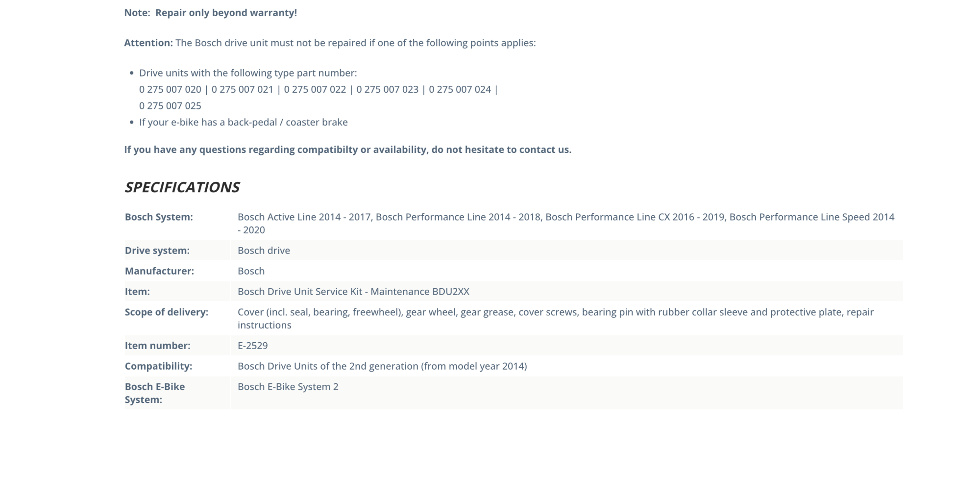Image resolution: width=980 pixels, height=479 pixels.
Task: Click part number 0 275 007 025
Action: pos(170,106)
